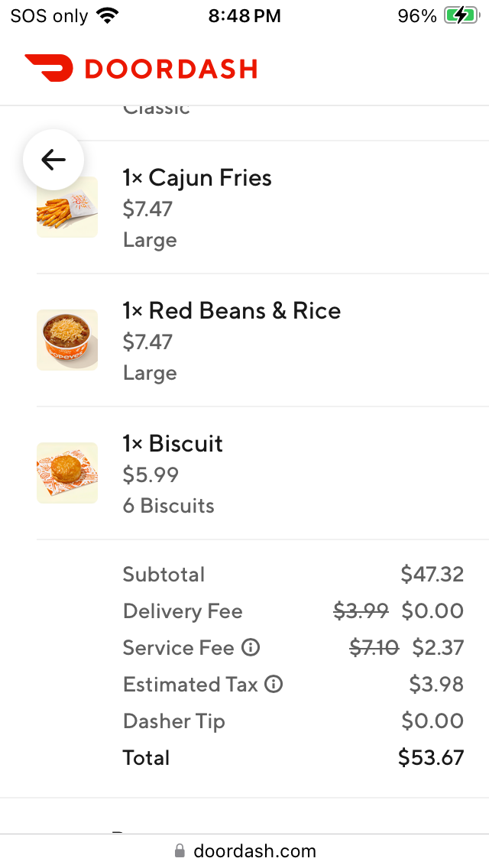The width and height of the screenshot is (489, 868).
Task: Select the Biscuit item title
Action: click(x=173, y=444)
